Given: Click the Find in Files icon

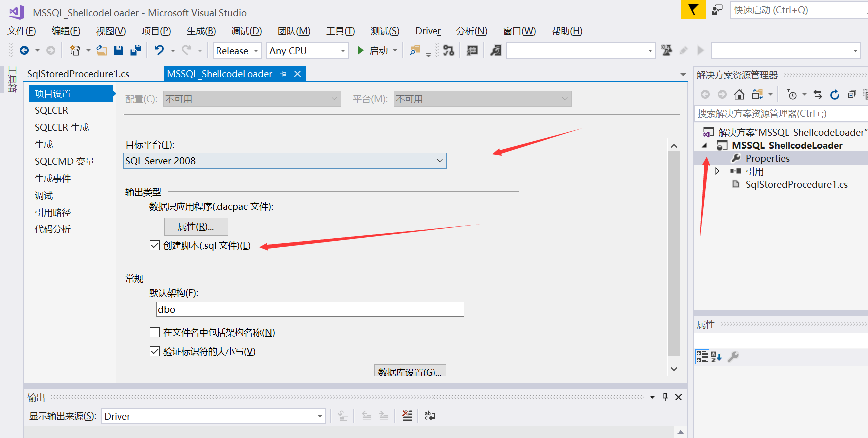Looking at the screenshot, I should 415,50.
